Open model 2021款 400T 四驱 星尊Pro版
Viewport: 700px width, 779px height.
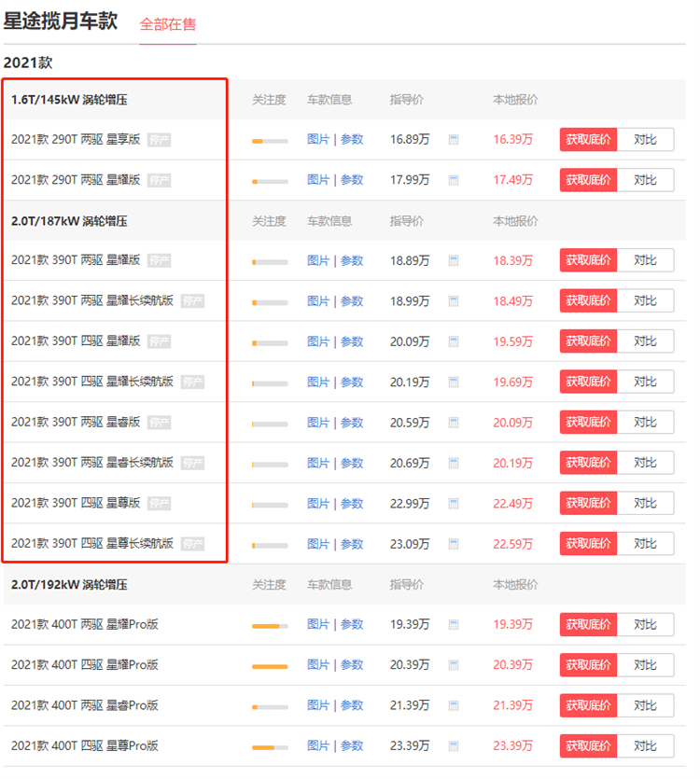coord(85,745)
